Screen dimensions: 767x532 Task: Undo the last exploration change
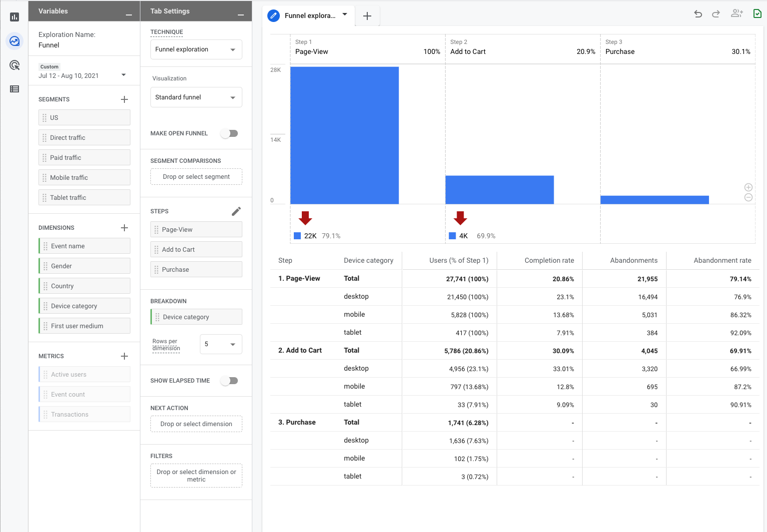tap(698, 14)
